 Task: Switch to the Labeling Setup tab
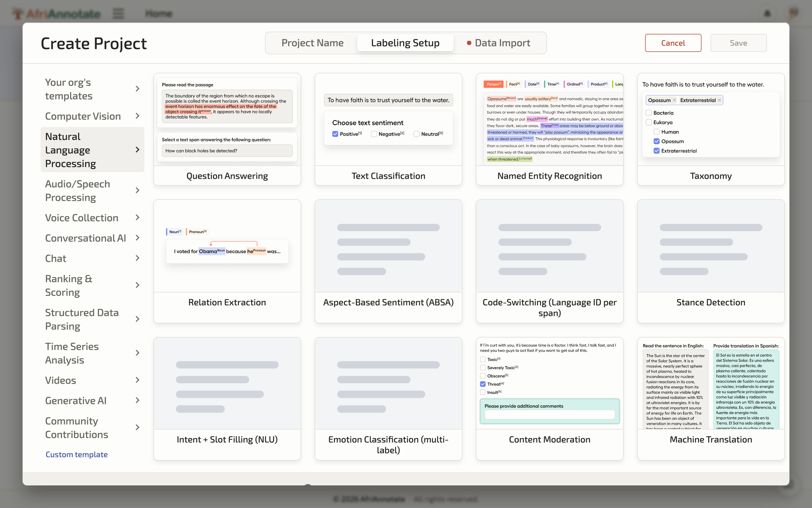(x=405, y=43)
